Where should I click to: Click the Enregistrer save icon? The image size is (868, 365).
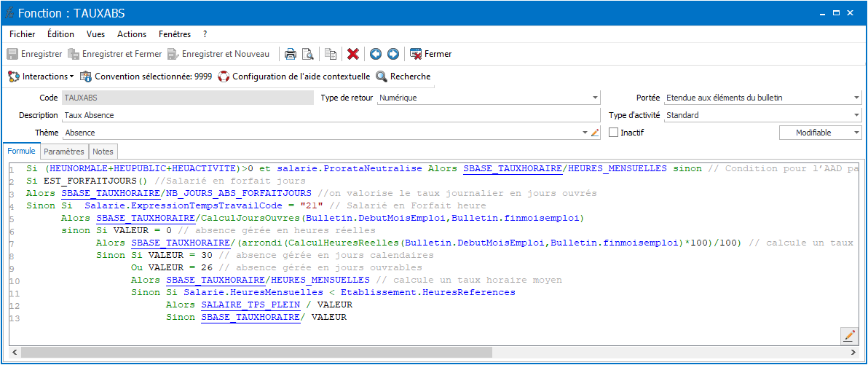[12, 55]
